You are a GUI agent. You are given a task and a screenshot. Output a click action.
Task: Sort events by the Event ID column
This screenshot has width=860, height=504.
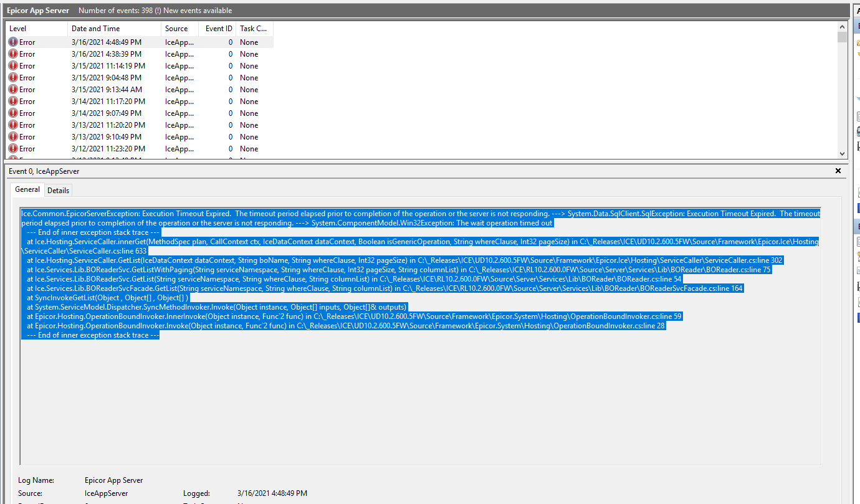[x=217, y=29]
